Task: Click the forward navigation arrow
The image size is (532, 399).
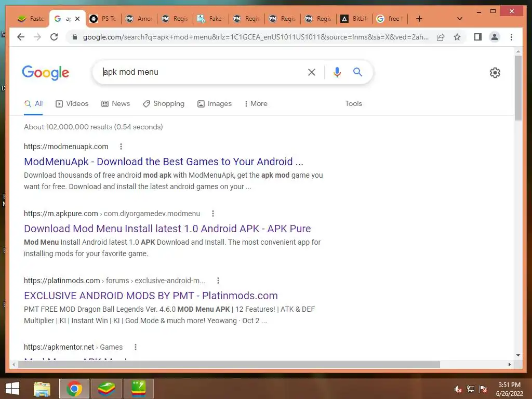Action: point(37,37)
